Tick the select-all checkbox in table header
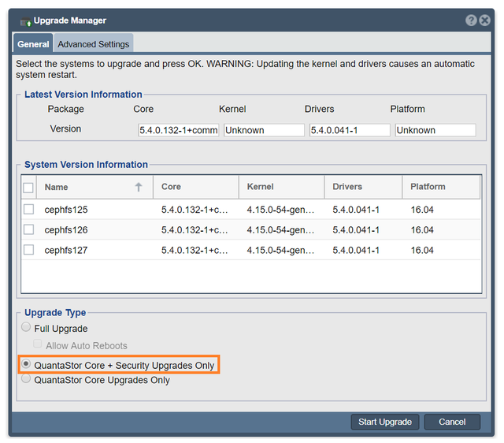This screenshot has width=504, height=443. pos(28,188)
